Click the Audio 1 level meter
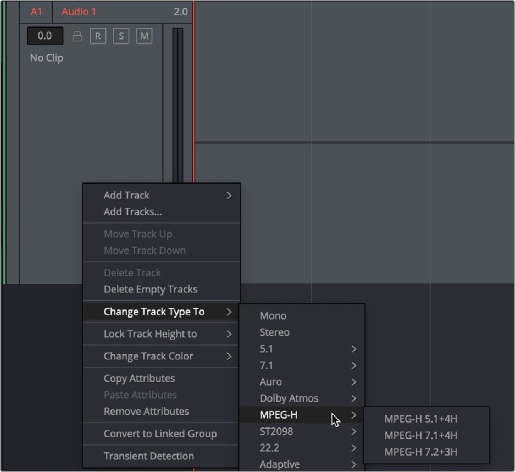The image size is (515, 472). pyautogui.click(x=178, y=105)
